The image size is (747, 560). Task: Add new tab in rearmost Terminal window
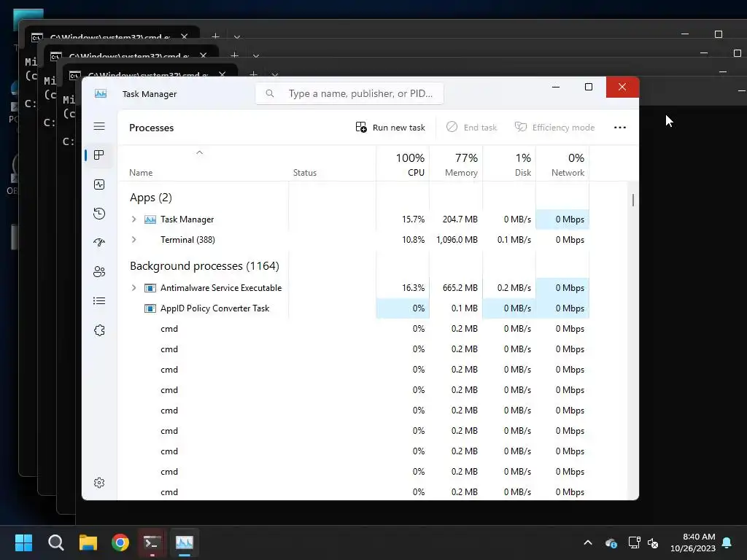coord(215,36)
